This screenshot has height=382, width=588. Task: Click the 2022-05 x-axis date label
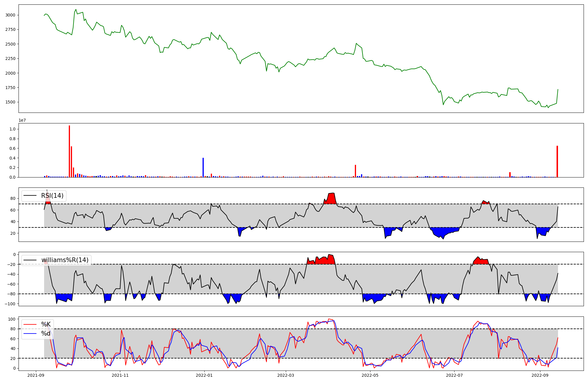tap(370, 375)
